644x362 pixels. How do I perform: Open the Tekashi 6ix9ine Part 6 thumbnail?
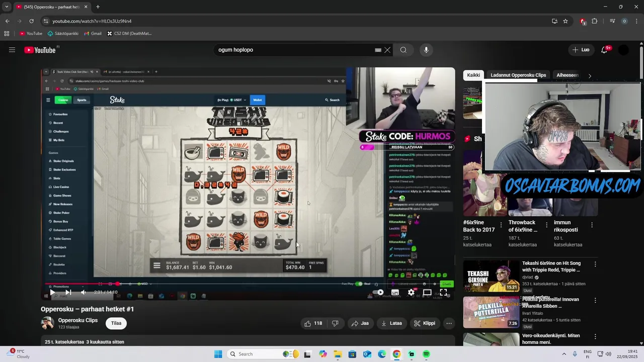(491, 276)
